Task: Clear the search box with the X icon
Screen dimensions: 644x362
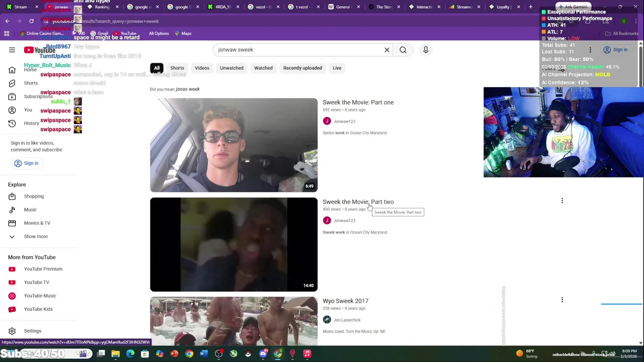Action: click(x=387, y=50)
